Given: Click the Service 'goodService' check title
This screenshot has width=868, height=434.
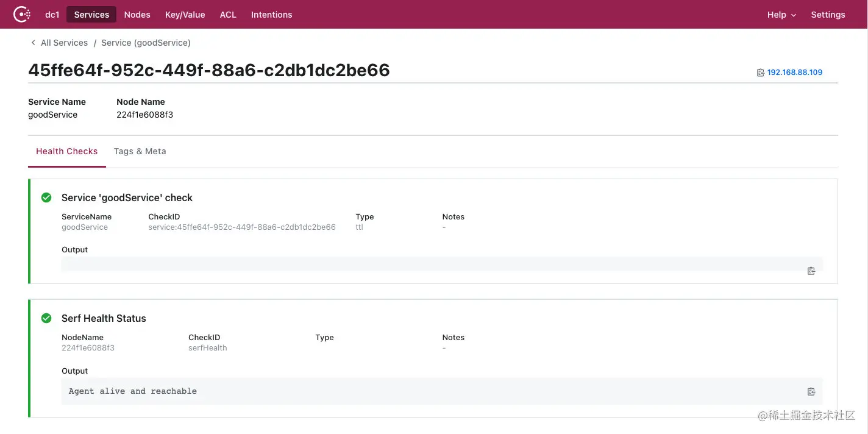Looking at the screenshot, I should (127, 197).
